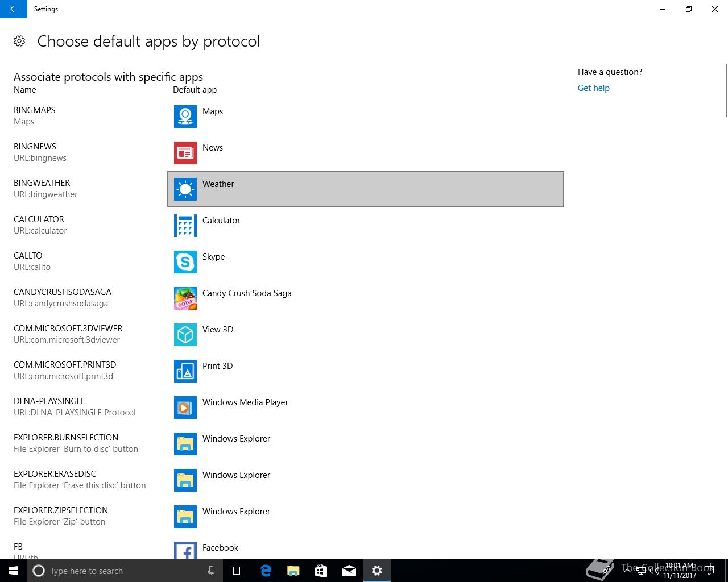The width and height of the screenshot is (728, 582).
Task: Click the Settings gear in the taskbar
Action: coord(377,571)
